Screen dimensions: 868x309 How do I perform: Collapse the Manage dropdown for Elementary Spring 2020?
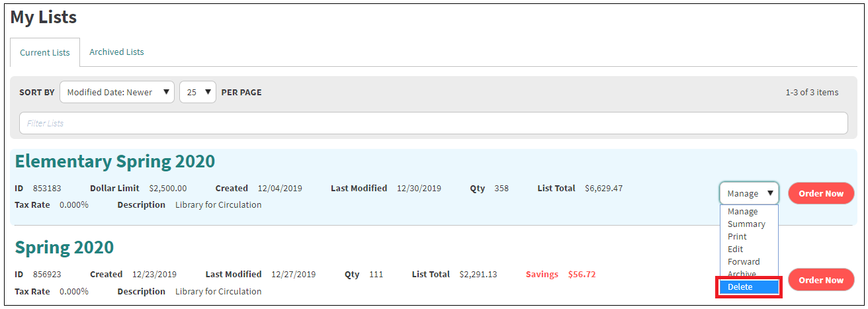tap(749, 193)
